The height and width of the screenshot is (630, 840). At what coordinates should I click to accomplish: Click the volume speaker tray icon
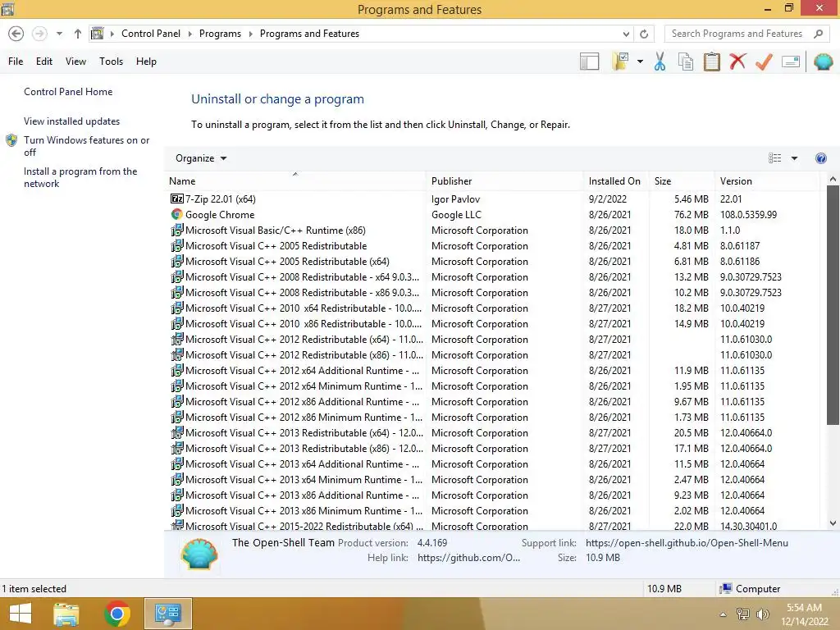click(763, 614)
